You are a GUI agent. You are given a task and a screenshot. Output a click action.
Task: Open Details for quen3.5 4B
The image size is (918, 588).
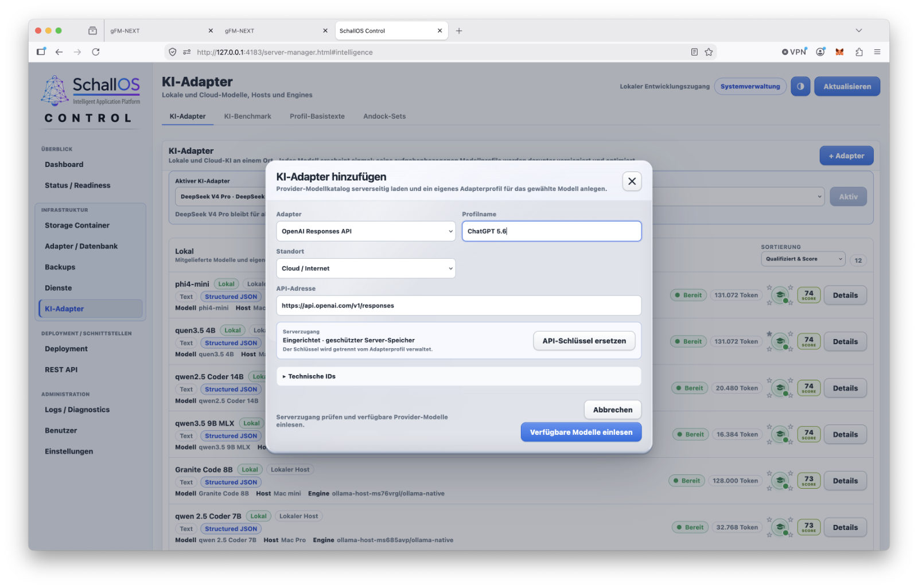(845, 342)
